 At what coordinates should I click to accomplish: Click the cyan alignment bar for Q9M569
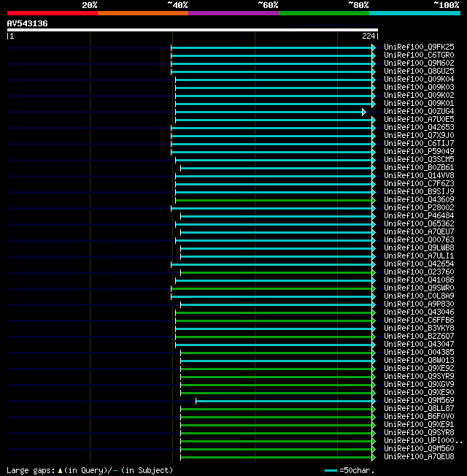pos(284,402)
